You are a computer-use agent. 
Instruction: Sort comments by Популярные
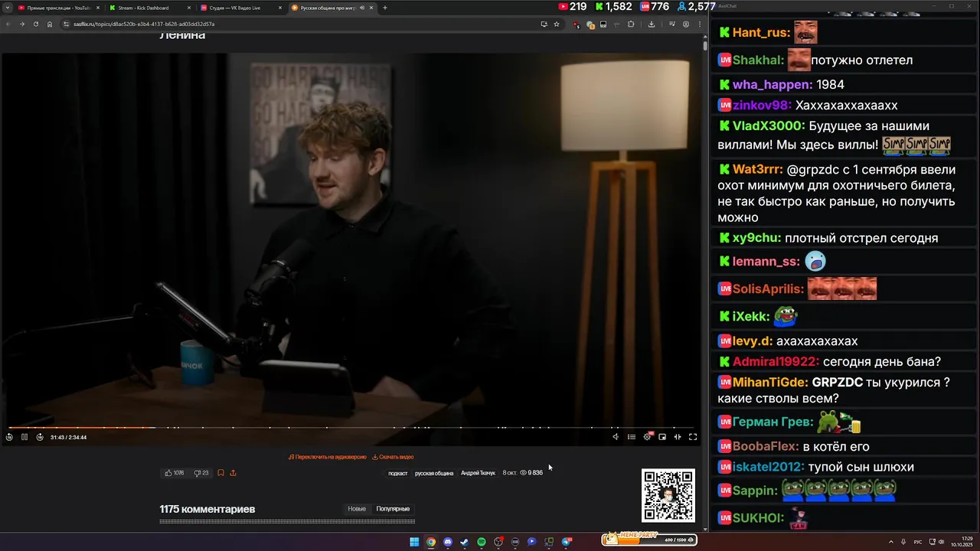click(393, 509)
